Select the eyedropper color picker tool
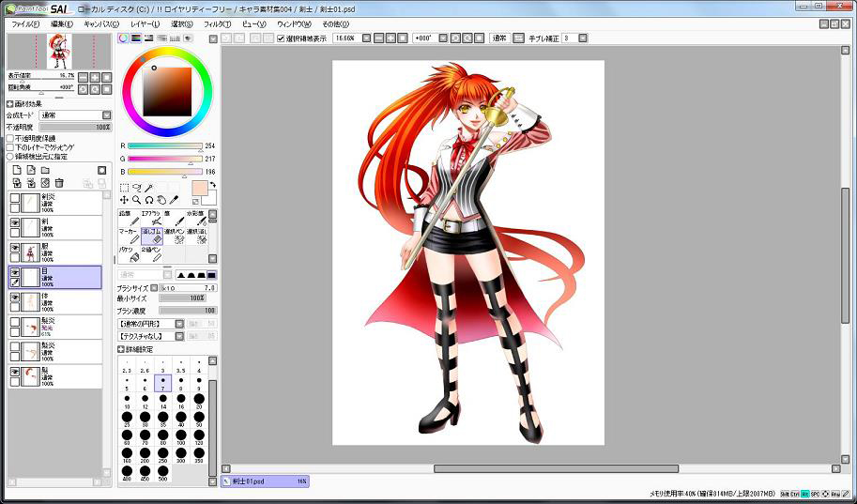The width and height of the screenshot is (857, 504). (x=174, y=200)
